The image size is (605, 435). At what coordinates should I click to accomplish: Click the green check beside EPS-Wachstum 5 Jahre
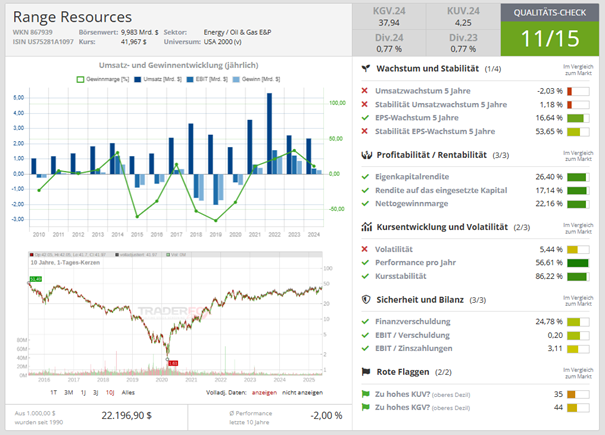[365, 118]
